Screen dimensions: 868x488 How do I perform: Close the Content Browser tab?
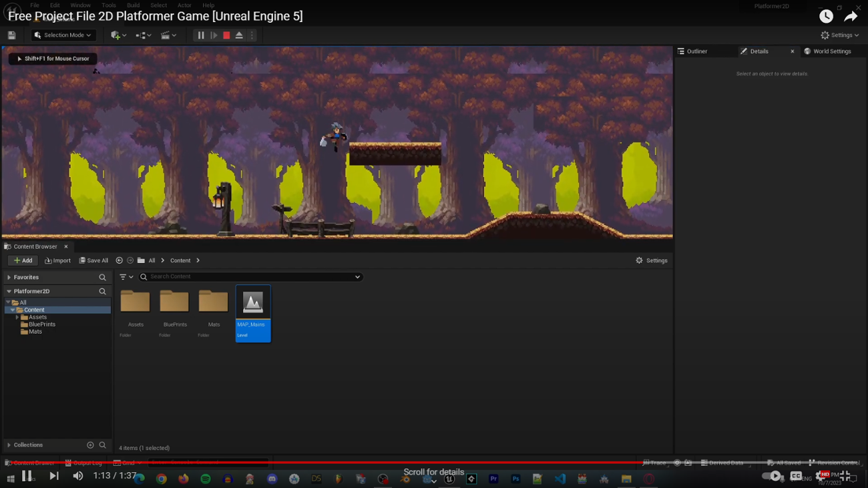point(66,246)
